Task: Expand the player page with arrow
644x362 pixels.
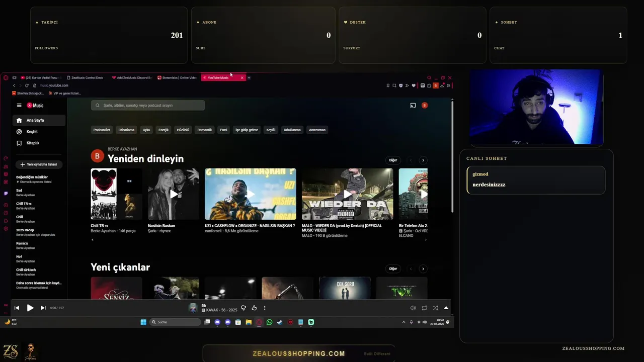Action: pos(446,308)
